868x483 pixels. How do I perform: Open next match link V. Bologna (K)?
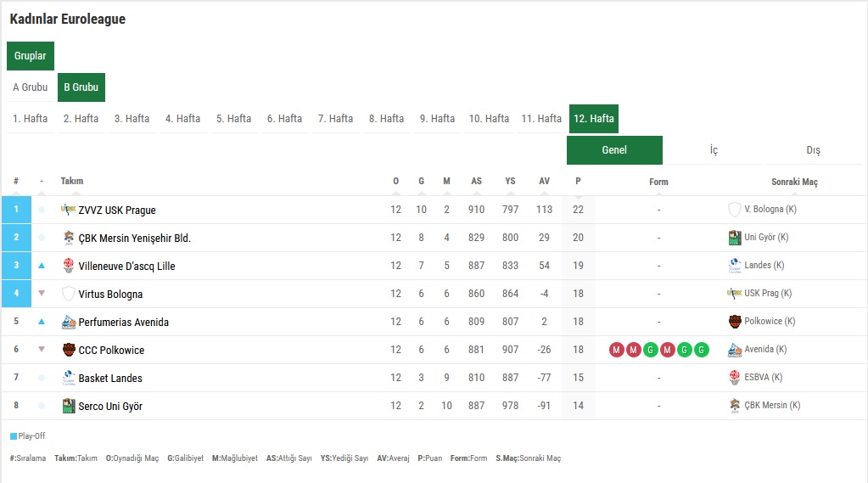pyautogui.click(x=770, y=209)
